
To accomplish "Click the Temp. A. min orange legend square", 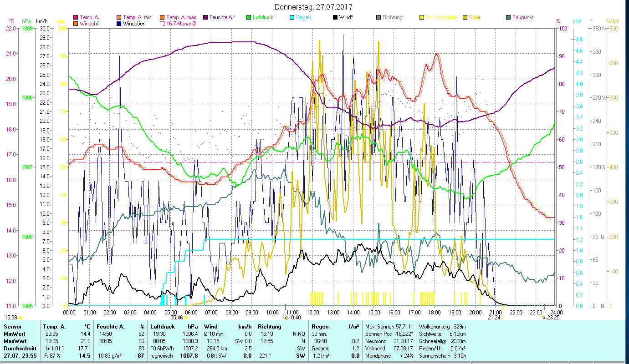I will [x=119, y=17].
